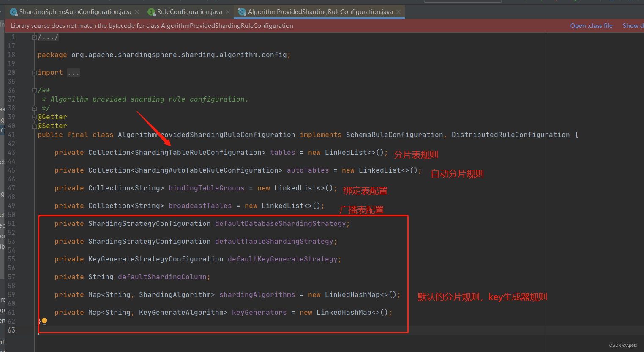Click the tables field name

point(283,152)
